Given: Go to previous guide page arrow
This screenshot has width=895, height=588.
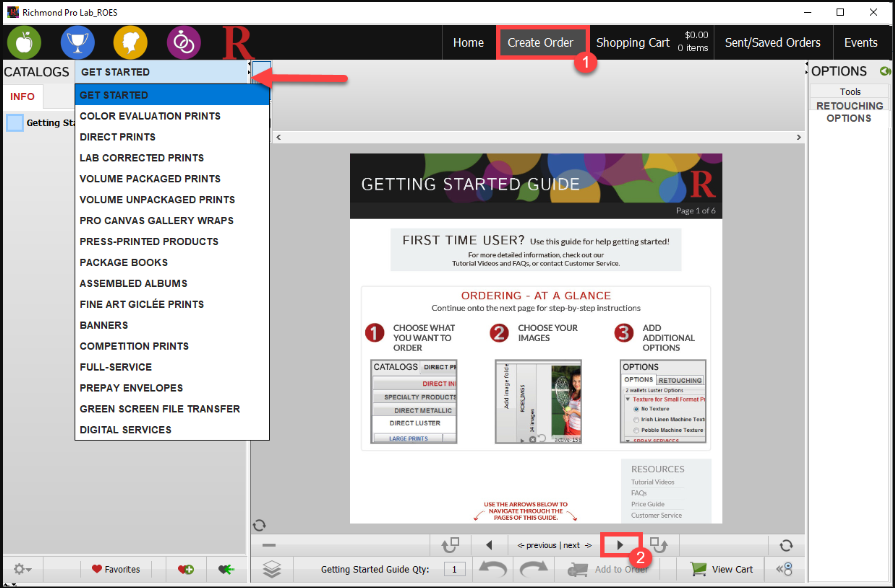Looking at the screenshot, I should coord(489,545).
